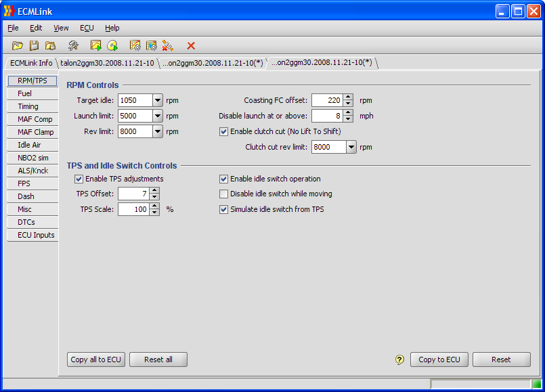Click the disc with green play arrow icon
The height and width of the screenshot is (392, 545).
coord(112,45)
